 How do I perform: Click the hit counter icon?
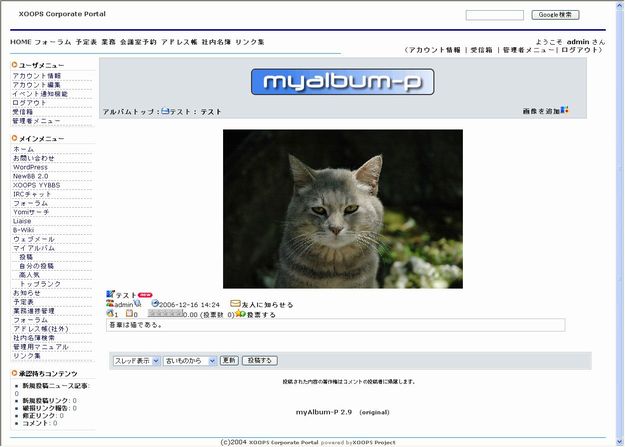click(112, 314)
